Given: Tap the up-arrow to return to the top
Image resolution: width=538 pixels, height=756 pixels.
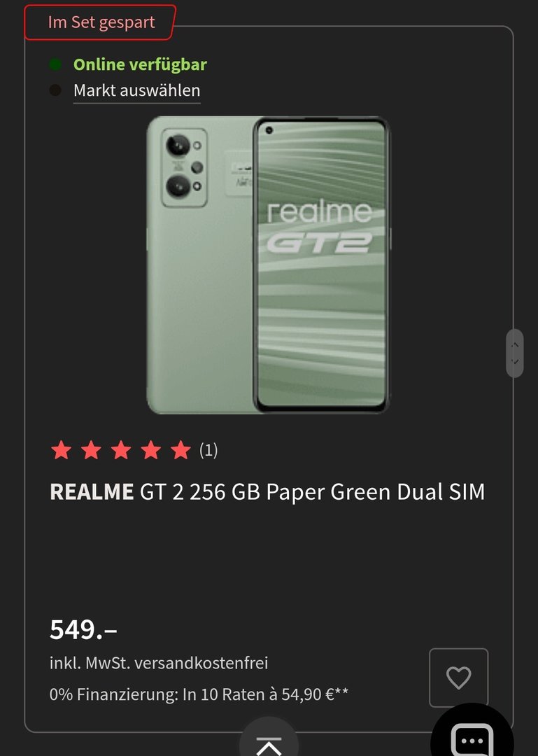Looking at the screenshot, I should pos(269,740).
